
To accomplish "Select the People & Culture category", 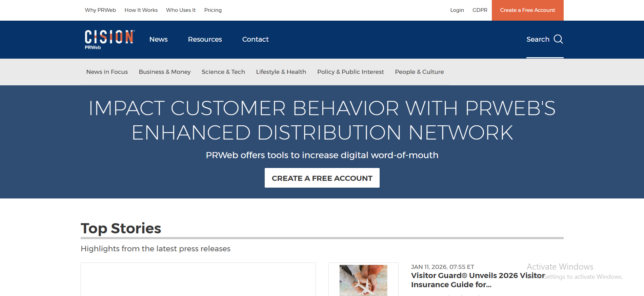I will [419, 72].
